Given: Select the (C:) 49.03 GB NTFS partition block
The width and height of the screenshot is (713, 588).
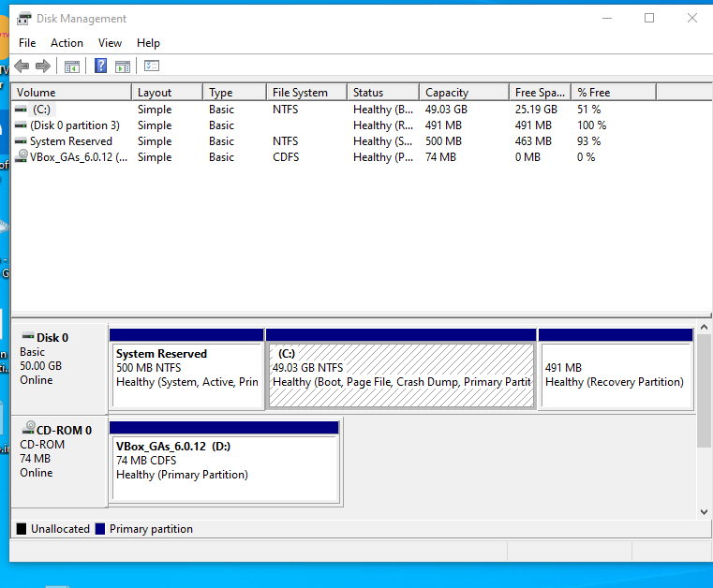Looking at the screenshot, I should (x=401, y=375).
